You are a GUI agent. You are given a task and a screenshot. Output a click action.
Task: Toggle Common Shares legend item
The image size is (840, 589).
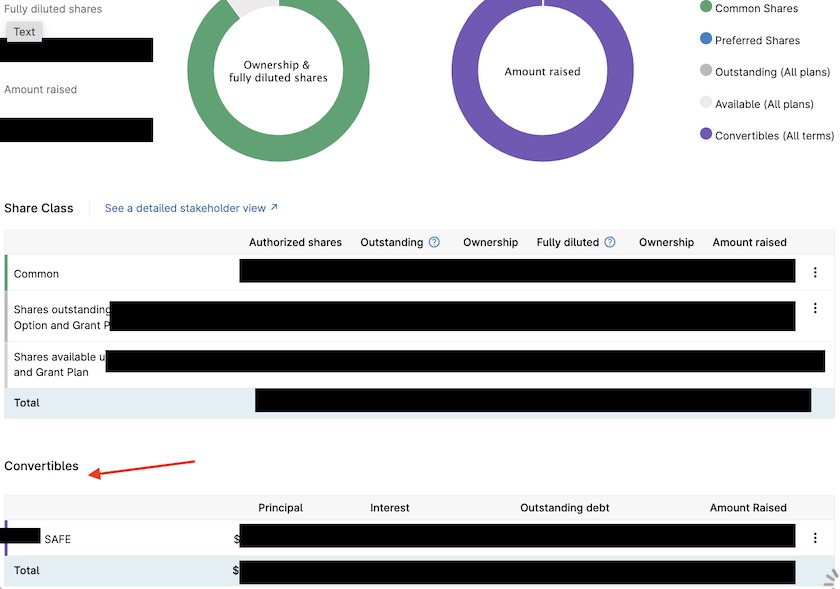coord(756,8)
